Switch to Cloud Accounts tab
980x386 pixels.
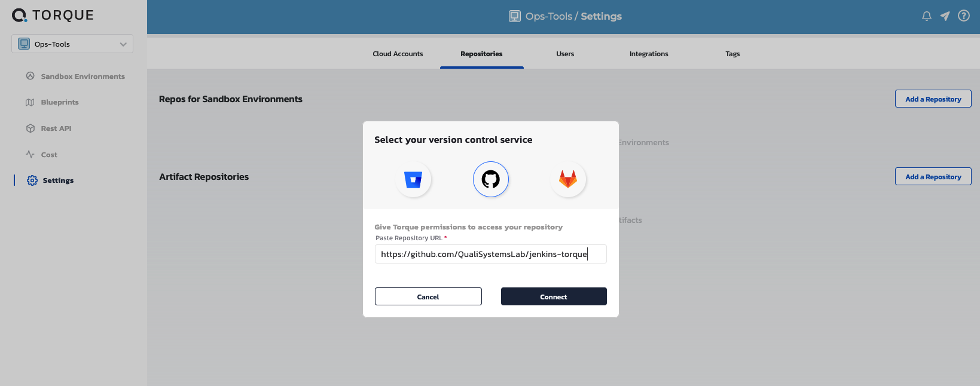point(398,54)
